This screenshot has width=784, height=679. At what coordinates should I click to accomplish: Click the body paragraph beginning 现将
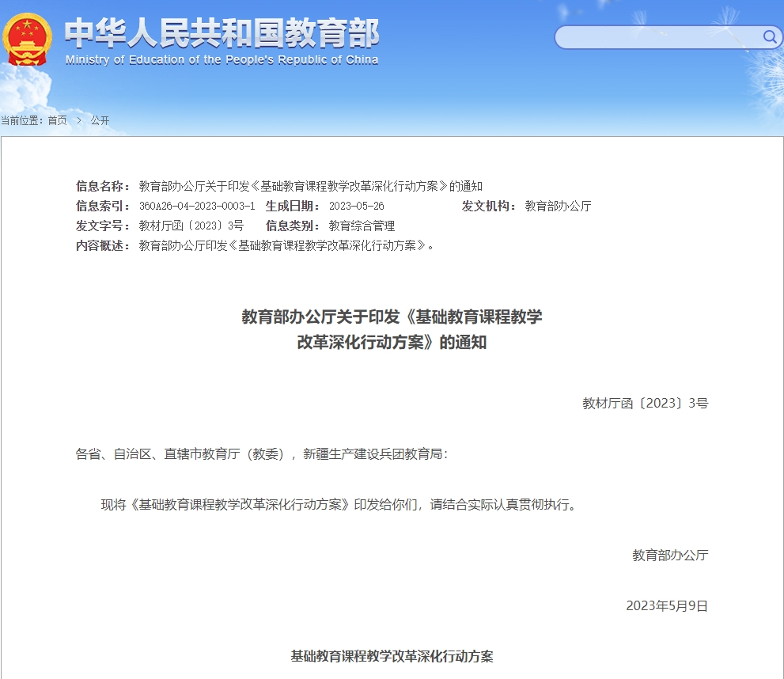339,504
